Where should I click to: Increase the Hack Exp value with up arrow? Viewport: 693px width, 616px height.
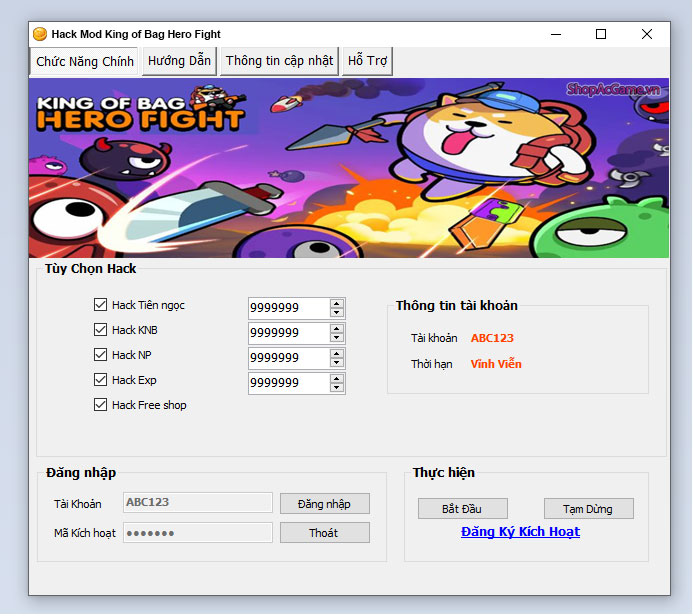pyautogui.click(x=337, y=379)
